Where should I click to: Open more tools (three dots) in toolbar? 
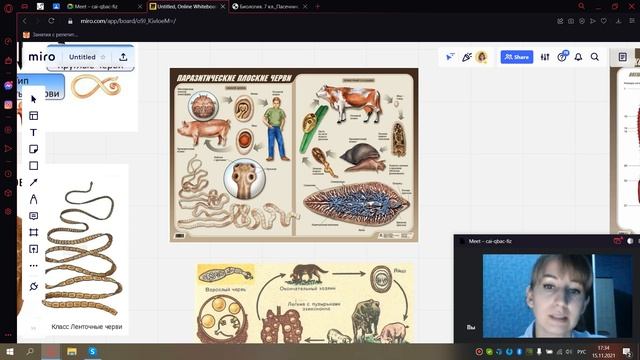point(33,266)
